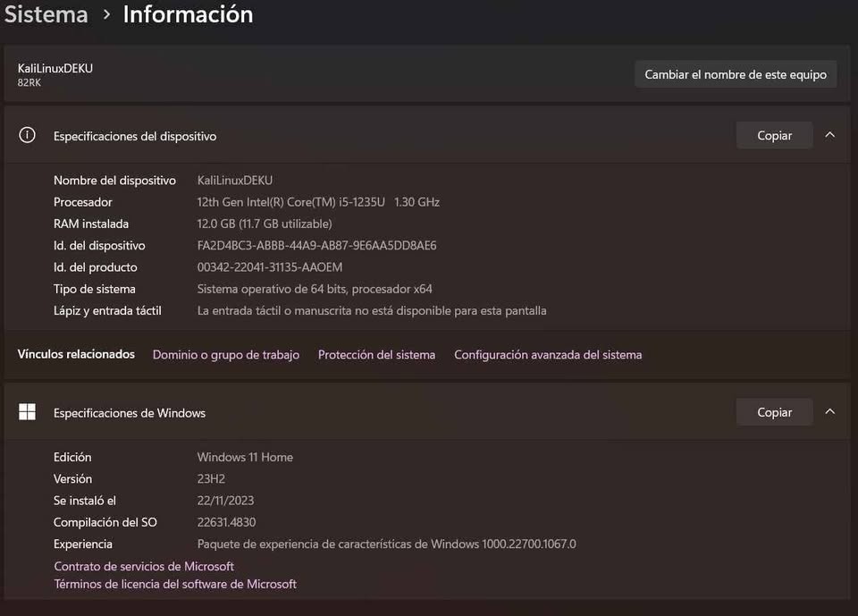Click the Experiencia label
The width and height of the screenshot is (858, 616).
[82, 544]
